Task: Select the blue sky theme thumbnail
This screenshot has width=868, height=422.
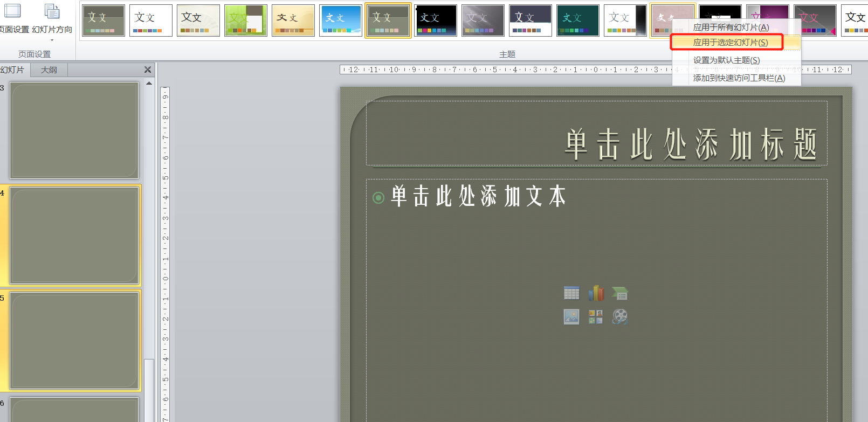Action: point(340,20)
